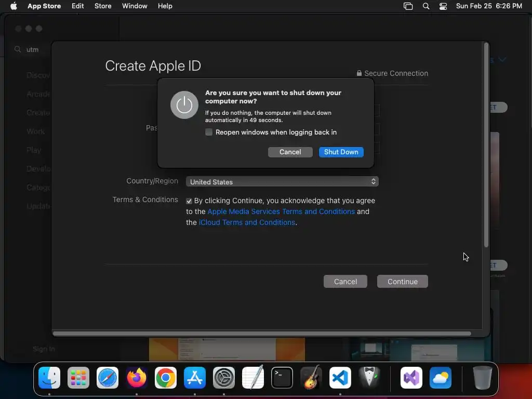Image resolution: width=532 pixels, height=399 pixels.
Task: Open the Store menu
Action: (x=103, y=6)
